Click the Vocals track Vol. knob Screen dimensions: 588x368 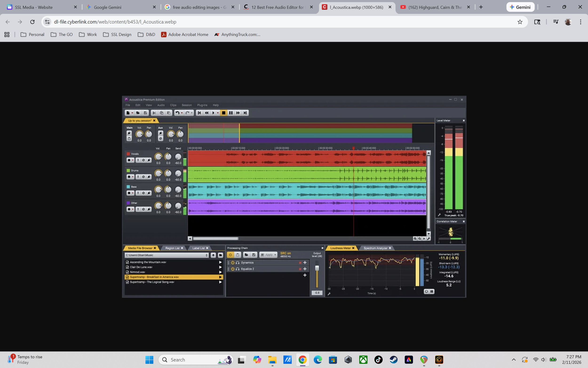(x=158, y=157)
